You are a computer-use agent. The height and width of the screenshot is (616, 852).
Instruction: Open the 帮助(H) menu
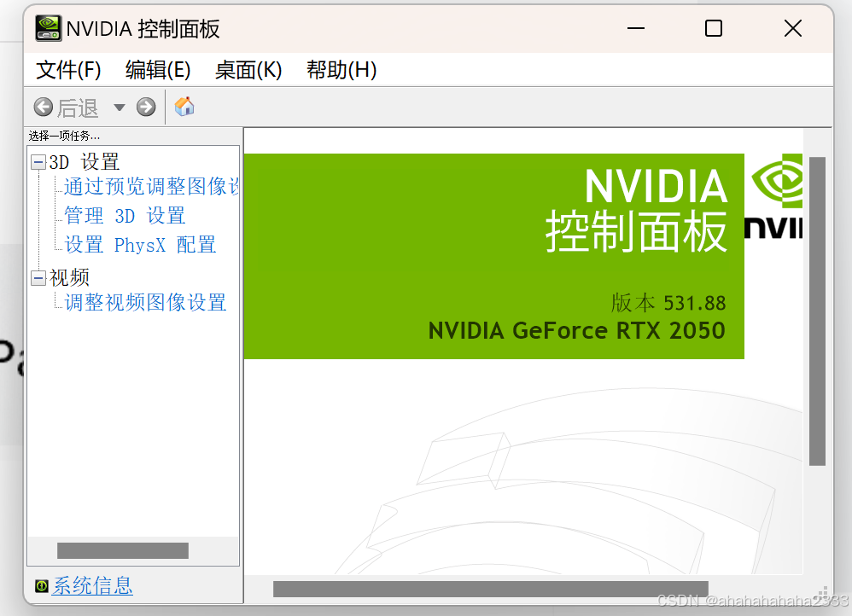click(x=341, y=69)
